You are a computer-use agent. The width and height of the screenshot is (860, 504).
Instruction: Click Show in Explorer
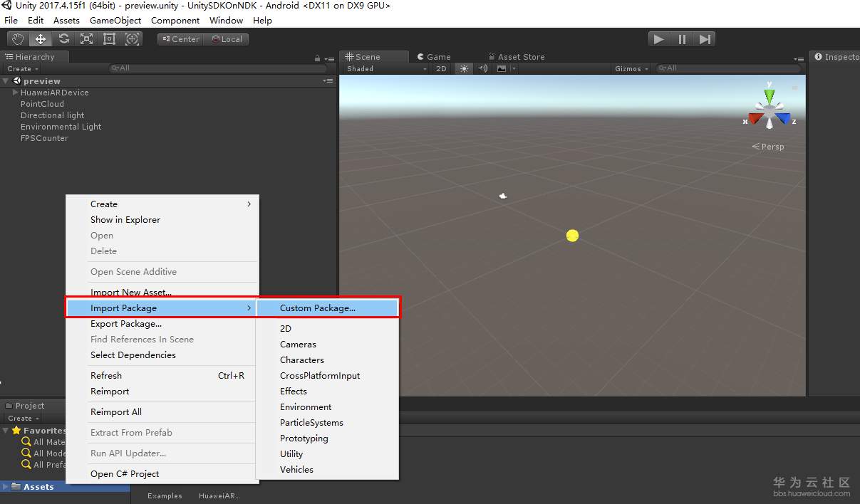(162, 220)
